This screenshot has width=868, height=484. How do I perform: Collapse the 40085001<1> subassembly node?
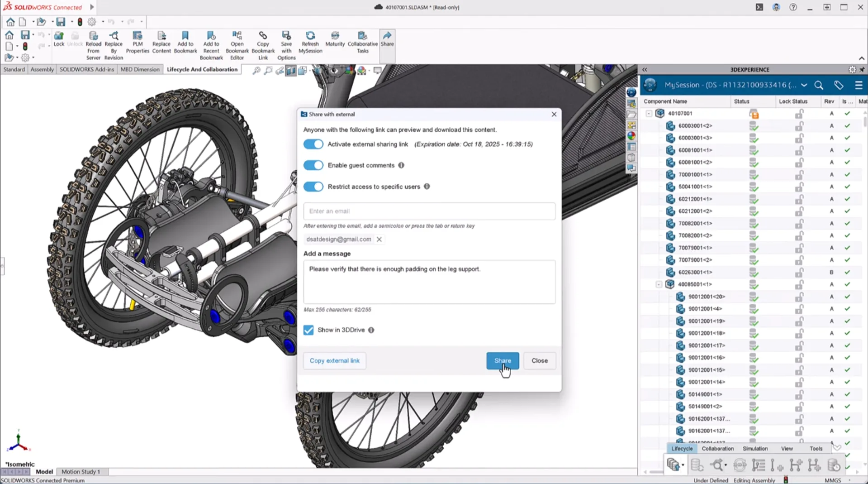pyautogui.click(x=659, y=285)
